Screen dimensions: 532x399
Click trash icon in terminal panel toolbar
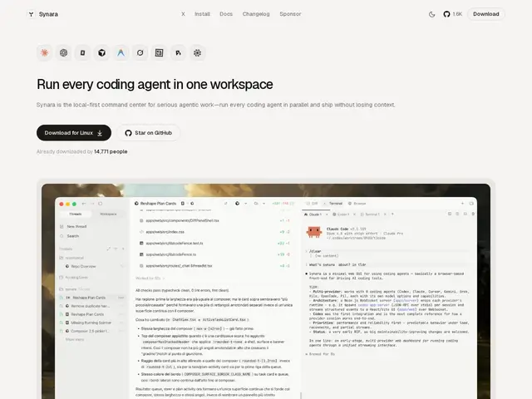click(473, 214)
